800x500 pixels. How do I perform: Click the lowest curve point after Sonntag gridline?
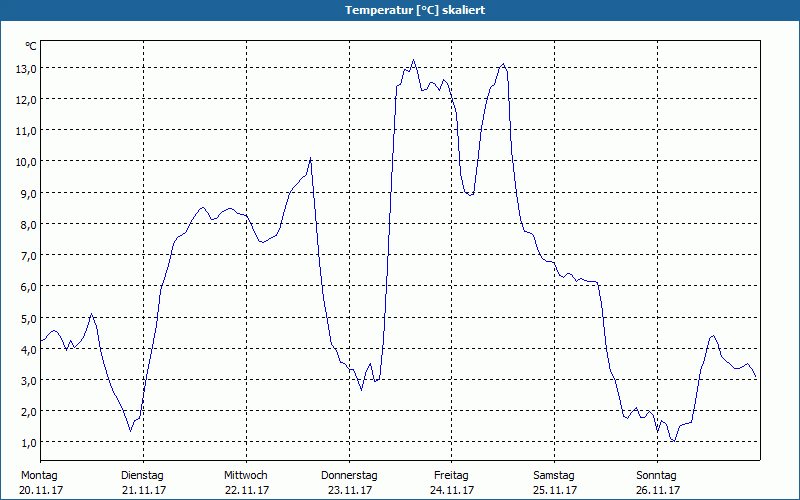[x=674, y=441]
